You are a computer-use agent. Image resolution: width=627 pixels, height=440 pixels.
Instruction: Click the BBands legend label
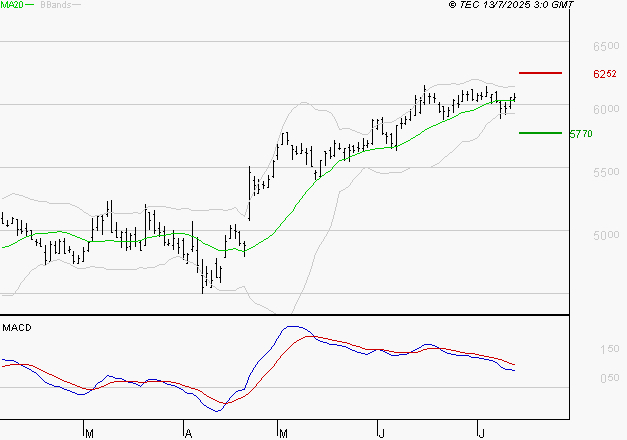pos(53,5)
